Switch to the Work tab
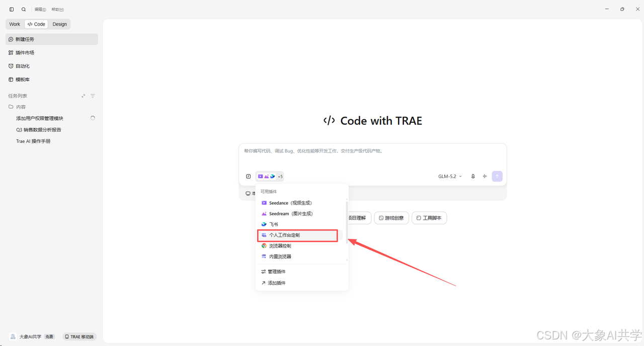Image resolution: width=644 pixels, height=346 pixels. click(x=15, y=24)
